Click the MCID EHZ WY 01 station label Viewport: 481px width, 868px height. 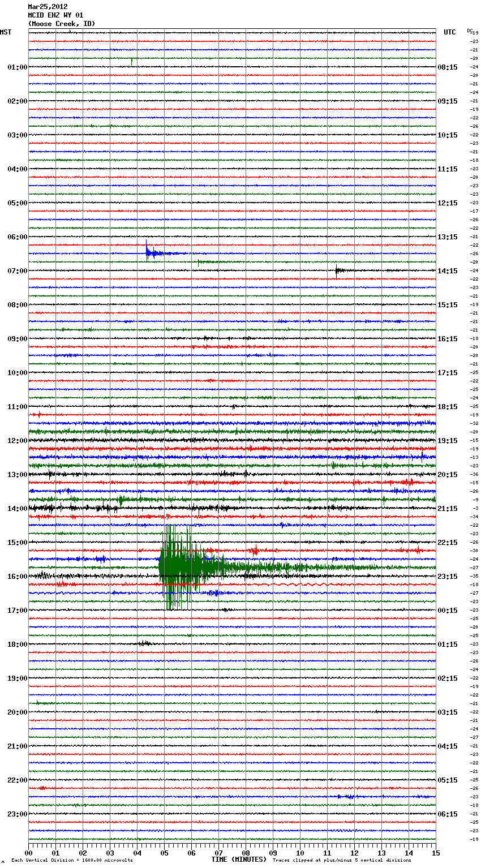[x=55, y=15]
